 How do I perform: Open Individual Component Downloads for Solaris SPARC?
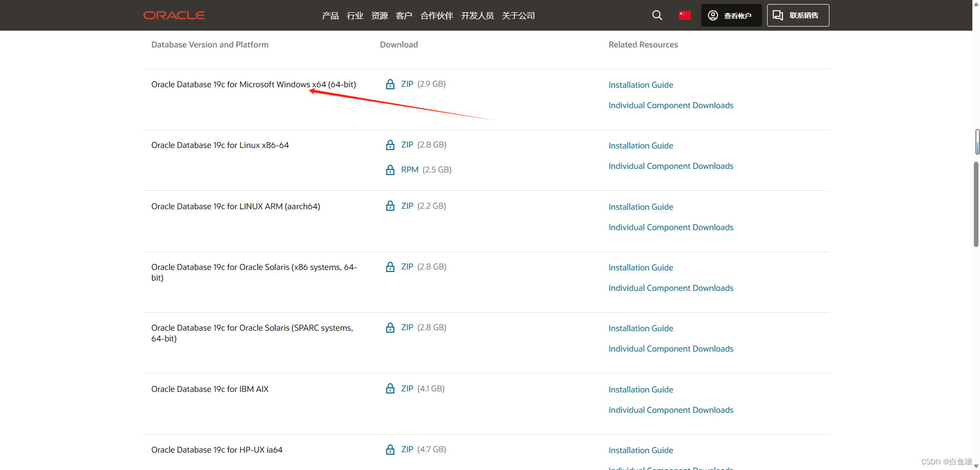[x=671, y=349]
